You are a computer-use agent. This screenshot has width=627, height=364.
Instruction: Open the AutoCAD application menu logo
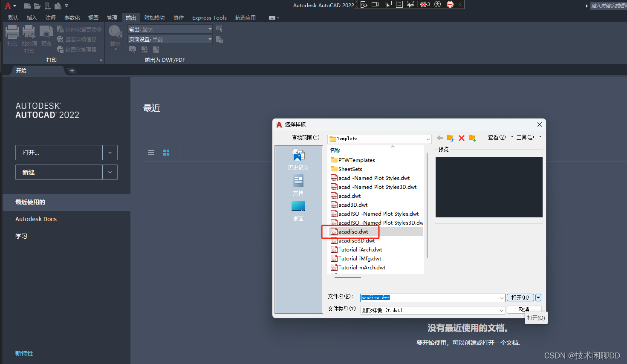click(x=8, y=6)
